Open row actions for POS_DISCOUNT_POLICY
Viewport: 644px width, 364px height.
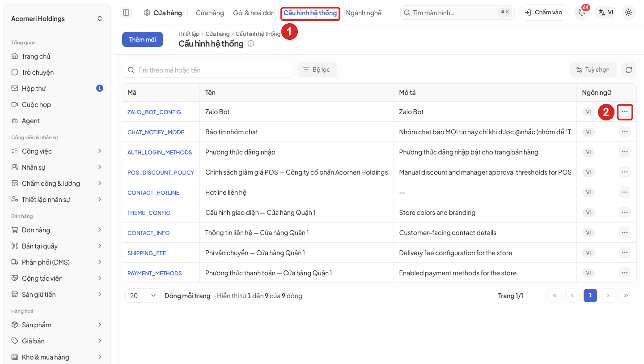tap(625, 172)
